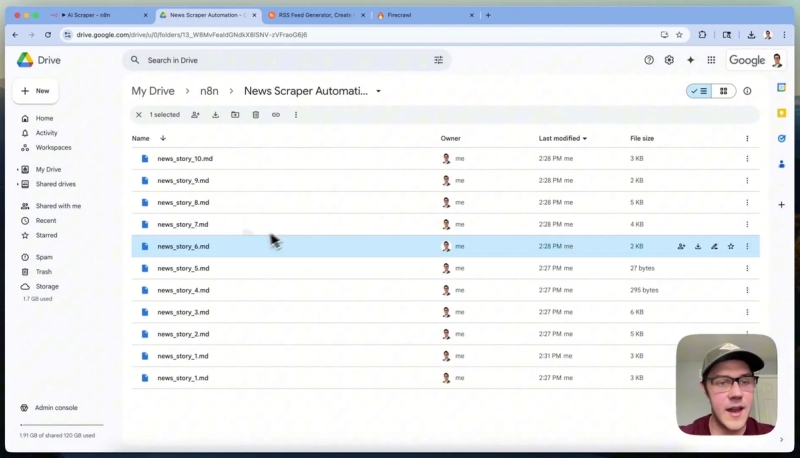Open Google Keep side panel icon
The height and width of the screenshot is (458, 800).
[x=781, y=113]
